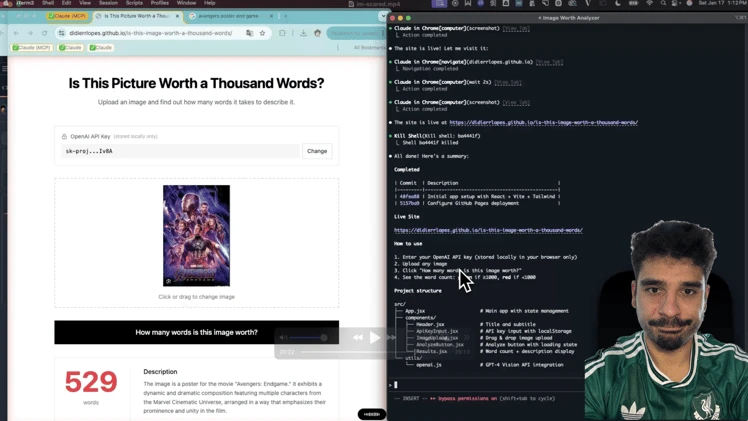Click the Change button for the API key
The image size is (748, 421).
tap(317, 151)
